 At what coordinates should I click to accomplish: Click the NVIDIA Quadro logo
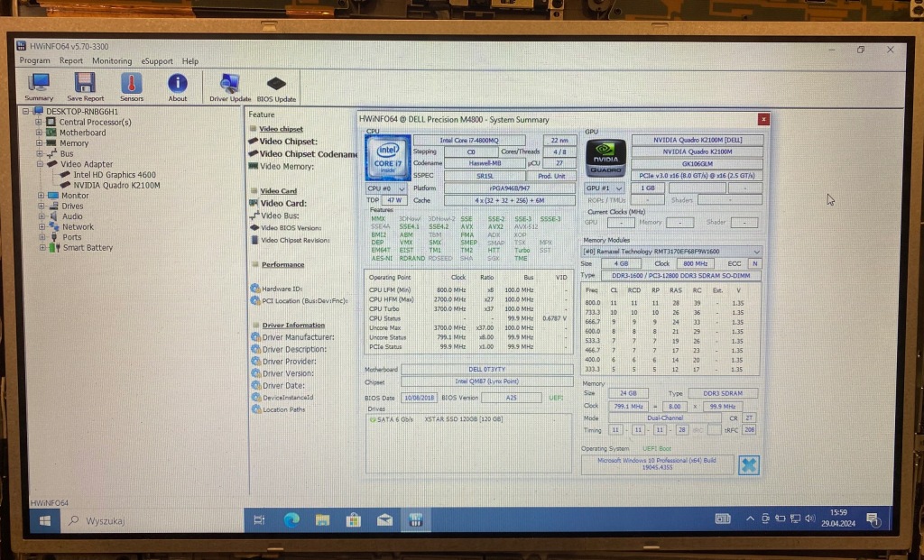click(x=605, y=158)
